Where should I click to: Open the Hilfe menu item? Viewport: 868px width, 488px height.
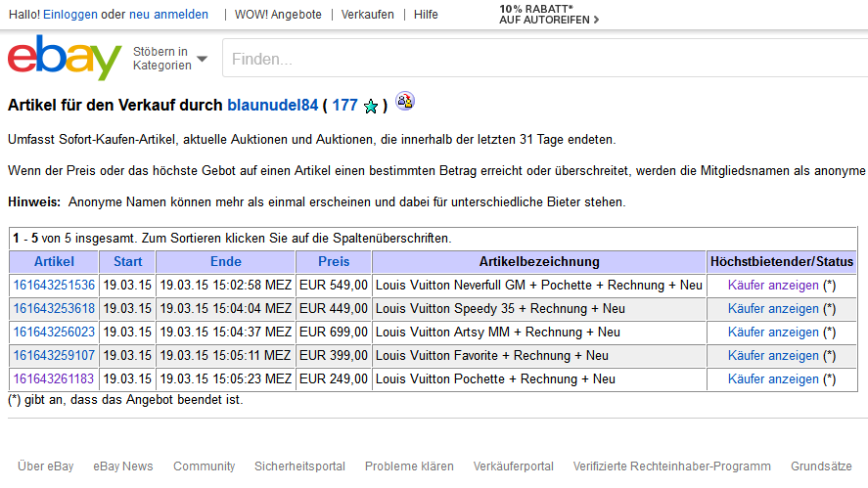426,15
